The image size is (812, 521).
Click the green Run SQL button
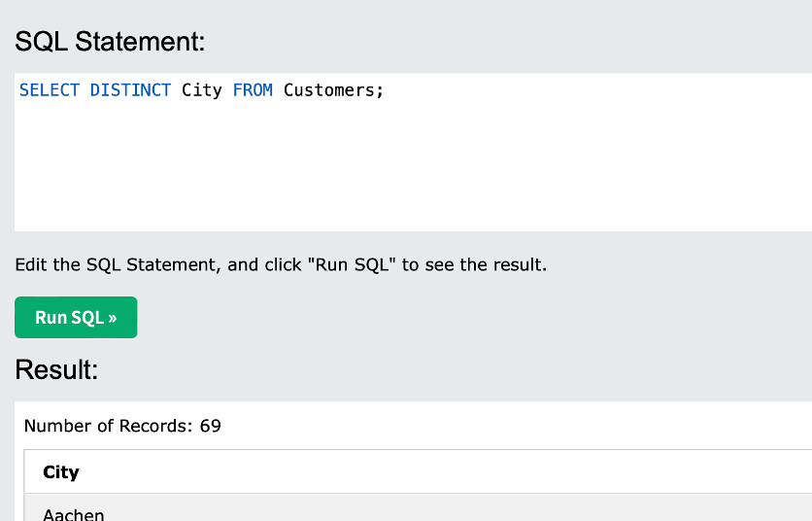point(76,317)
